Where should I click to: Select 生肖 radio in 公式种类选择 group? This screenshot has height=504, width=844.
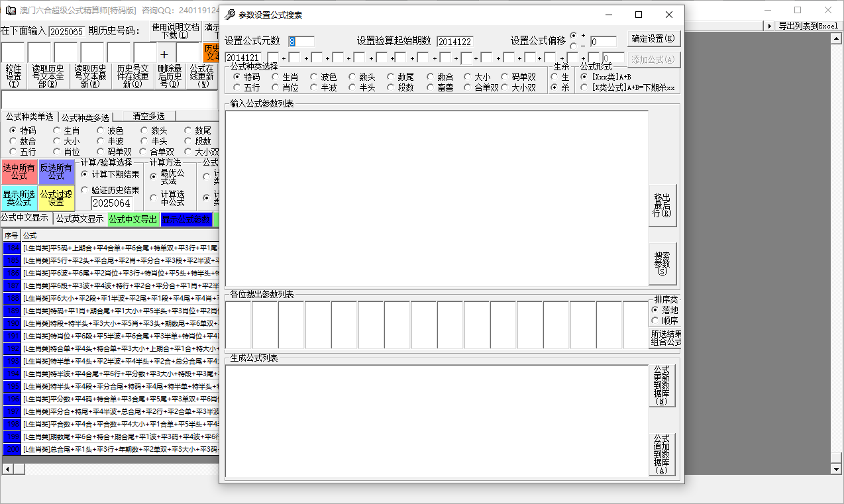tap(276, 77)
